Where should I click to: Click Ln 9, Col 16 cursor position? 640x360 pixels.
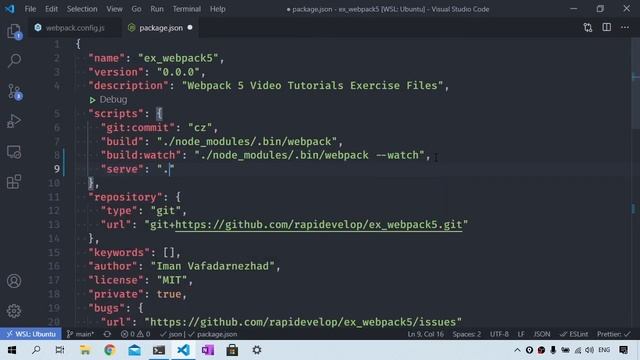tap(425, 334)
